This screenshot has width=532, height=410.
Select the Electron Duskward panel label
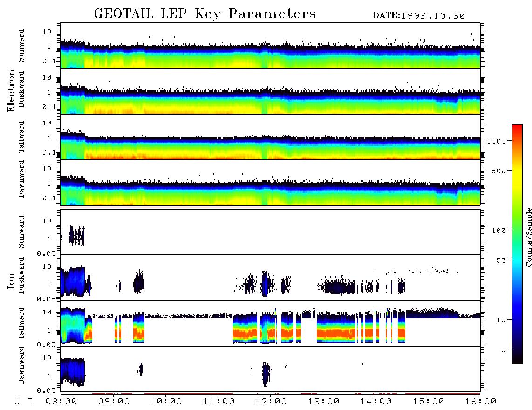click(21, 89)
